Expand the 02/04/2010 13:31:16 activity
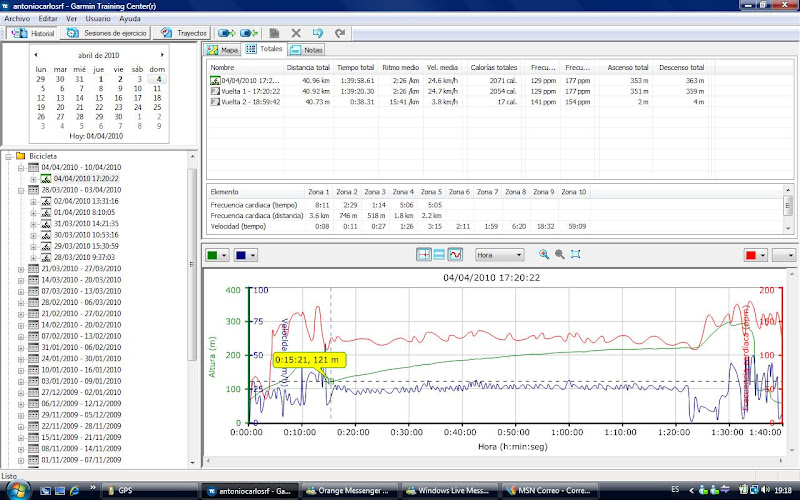 (33, 202)
